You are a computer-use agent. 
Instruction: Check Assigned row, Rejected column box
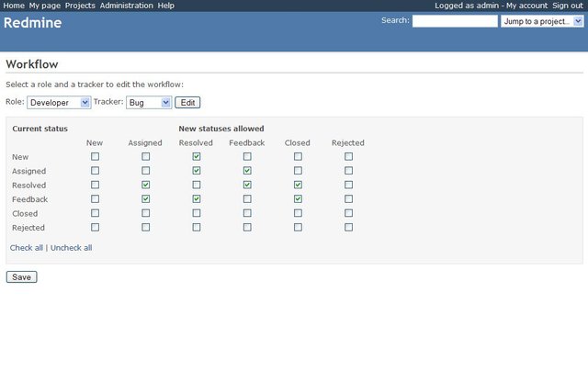(348, 171)
